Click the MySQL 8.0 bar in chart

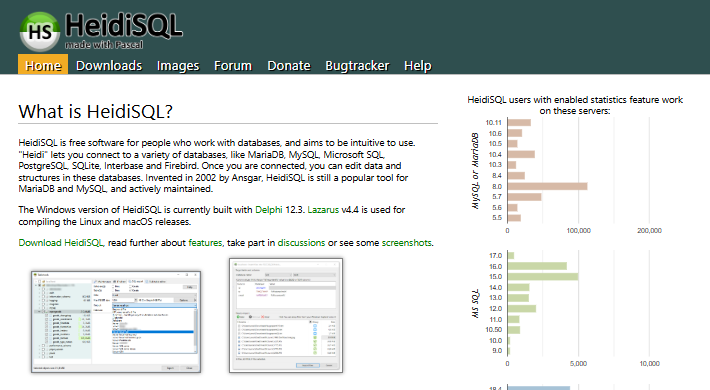[547, 186]
